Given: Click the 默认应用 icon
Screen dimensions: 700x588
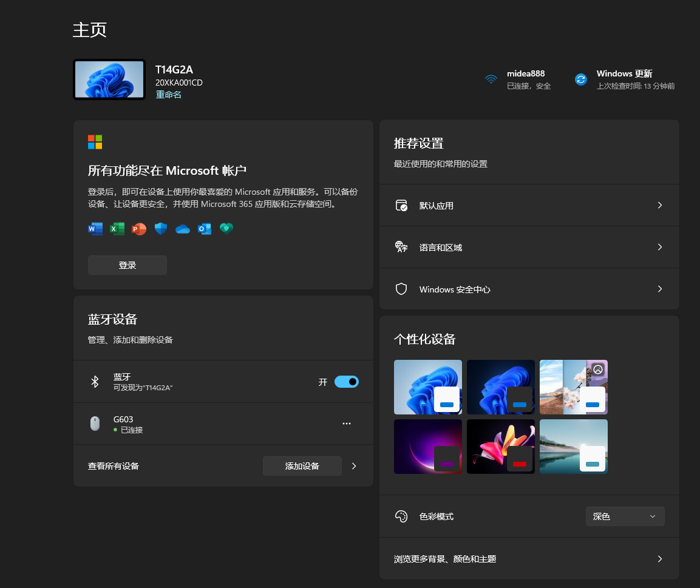Looking at the screenshot, I should pos(401,205).
